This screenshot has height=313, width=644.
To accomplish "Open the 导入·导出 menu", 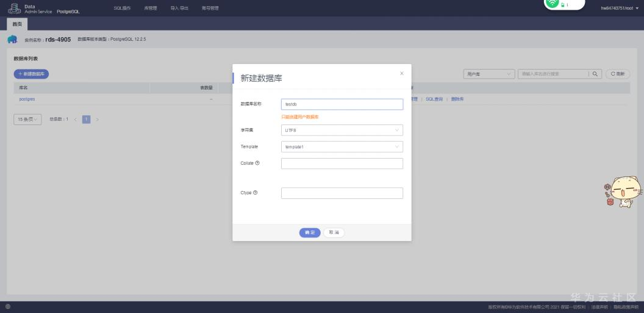I will point(179,8).
